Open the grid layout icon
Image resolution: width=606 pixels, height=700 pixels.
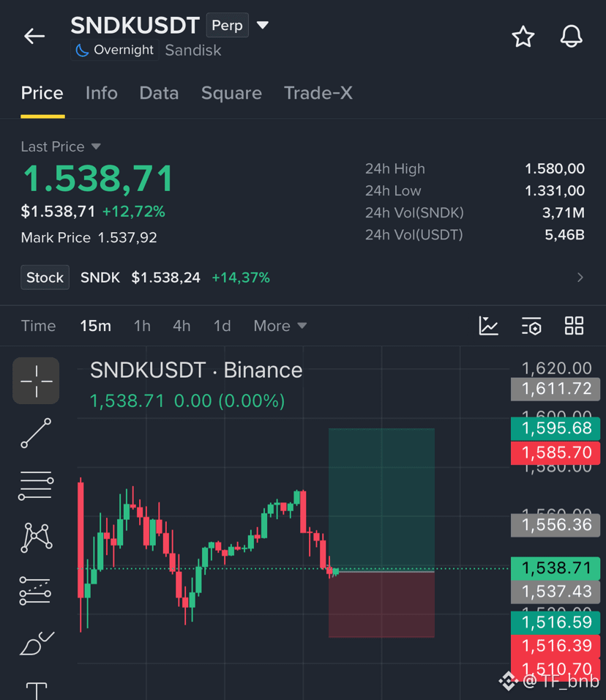(574, 325)
